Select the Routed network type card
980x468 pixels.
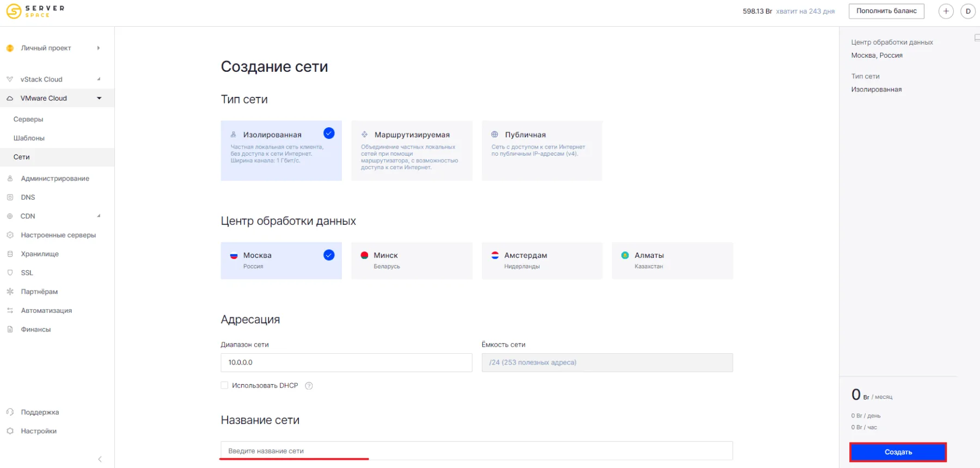412,150
